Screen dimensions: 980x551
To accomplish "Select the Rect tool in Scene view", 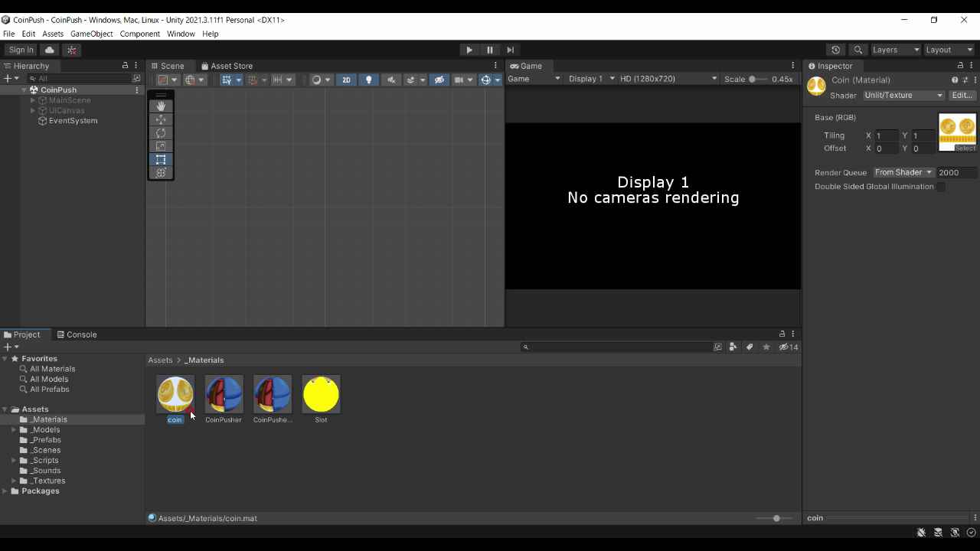I will (x=161, y=159).
